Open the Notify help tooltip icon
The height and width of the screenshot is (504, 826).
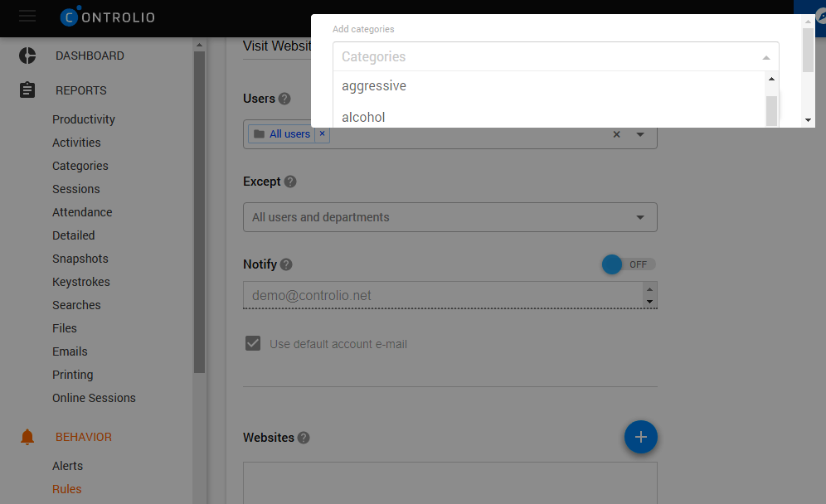click(286, 264)
